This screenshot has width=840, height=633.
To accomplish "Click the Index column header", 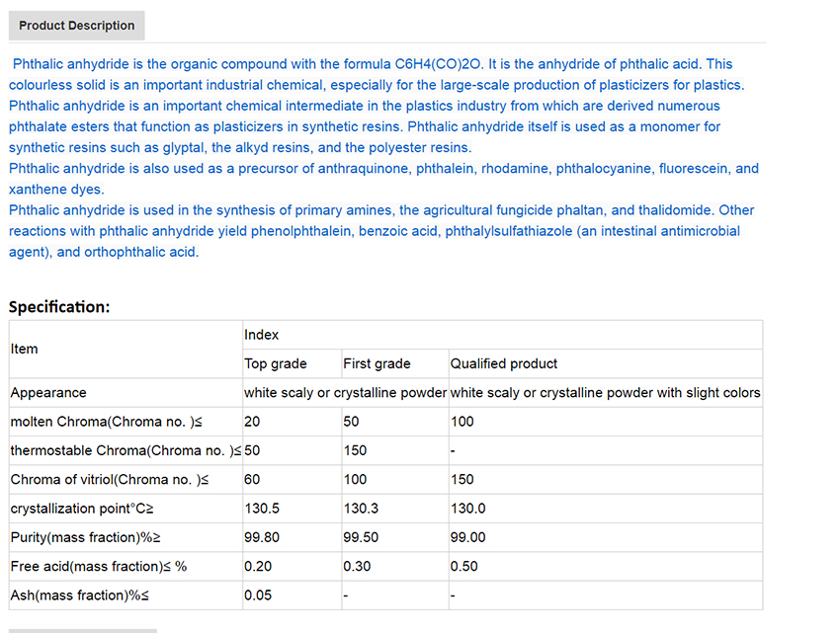I will 262,335.
